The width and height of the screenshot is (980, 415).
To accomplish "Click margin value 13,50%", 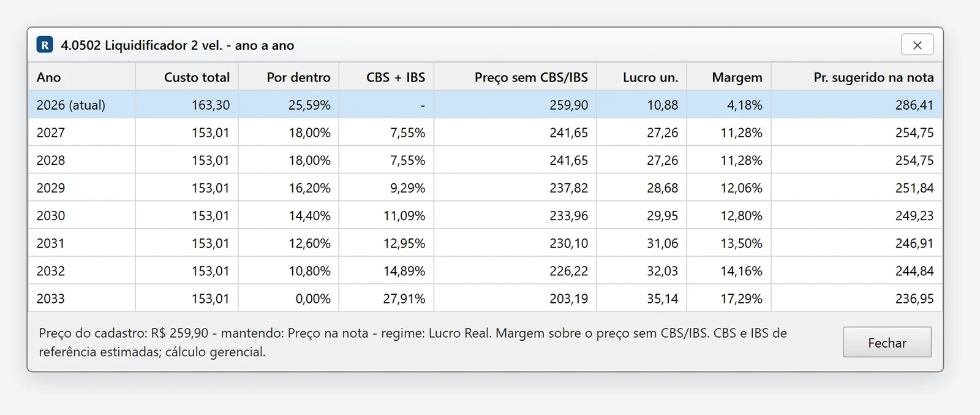I will coord(742,243).
